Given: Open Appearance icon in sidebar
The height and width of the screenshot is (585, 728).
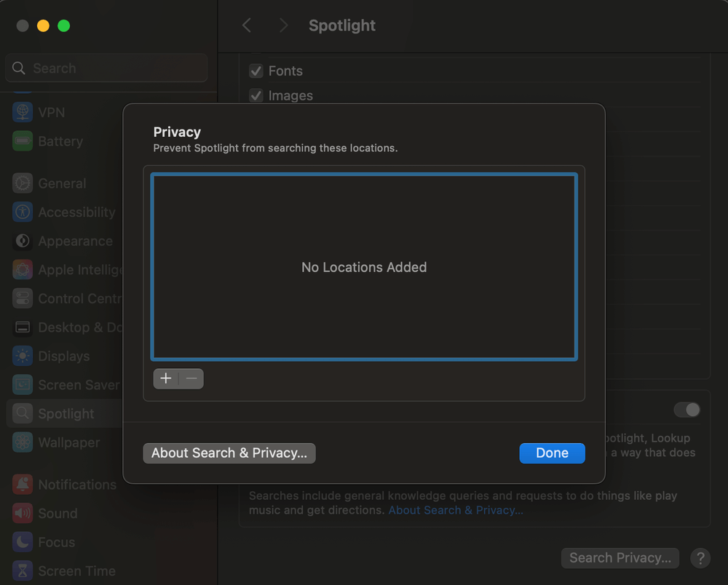Looking at the screenshot, I should point(23,241).
